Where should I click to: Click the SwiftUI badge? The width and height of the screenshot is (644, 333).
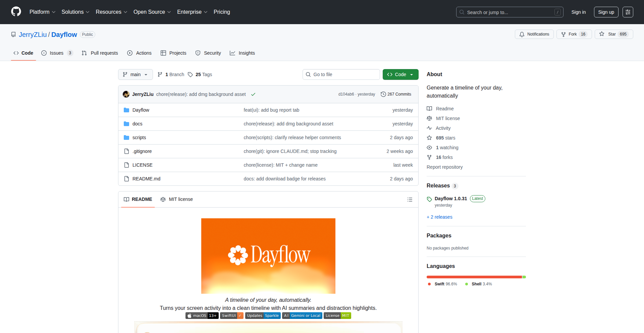coord(232,316)
